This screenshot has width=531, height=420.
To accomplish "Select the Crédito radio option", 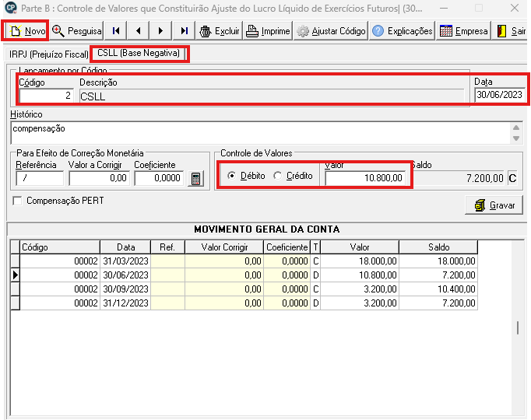I will pyautogui.click(x=293, y=176).
